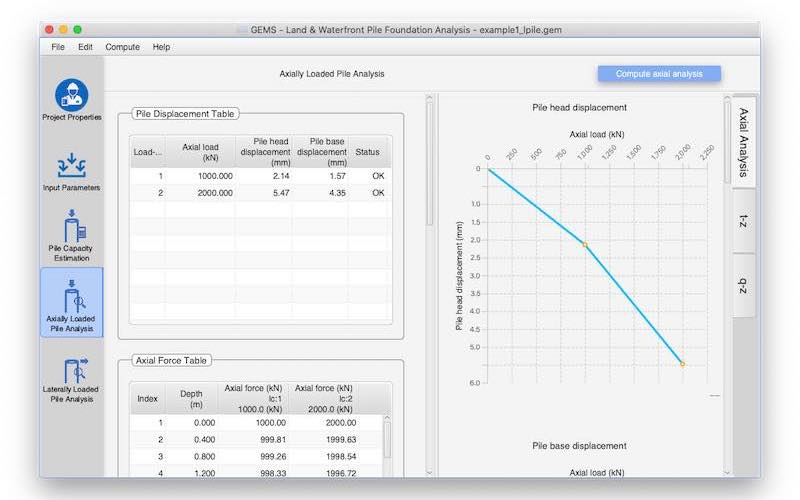Click the Axial load (kN) column header
This screenshot has height=500, width=800.
[x=200, y=152]
